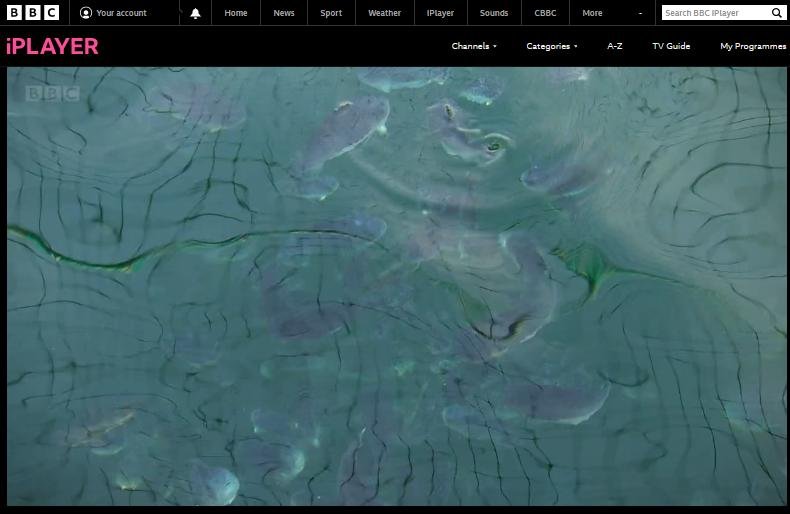
Task: Select iPlayer in the top navigation
Action: (440, 13)
